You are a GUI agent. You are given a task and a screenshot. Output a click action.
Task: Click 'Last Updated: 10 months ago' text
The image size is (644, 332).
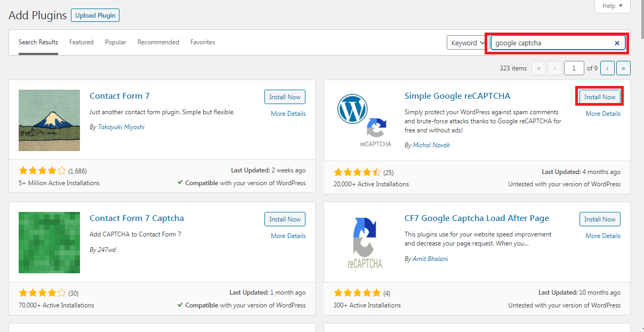[x=579, y=293]
